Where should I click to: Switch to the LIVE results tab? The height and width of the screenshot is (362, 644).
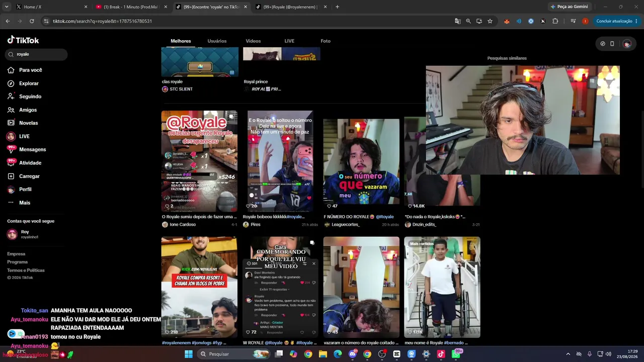289,41
